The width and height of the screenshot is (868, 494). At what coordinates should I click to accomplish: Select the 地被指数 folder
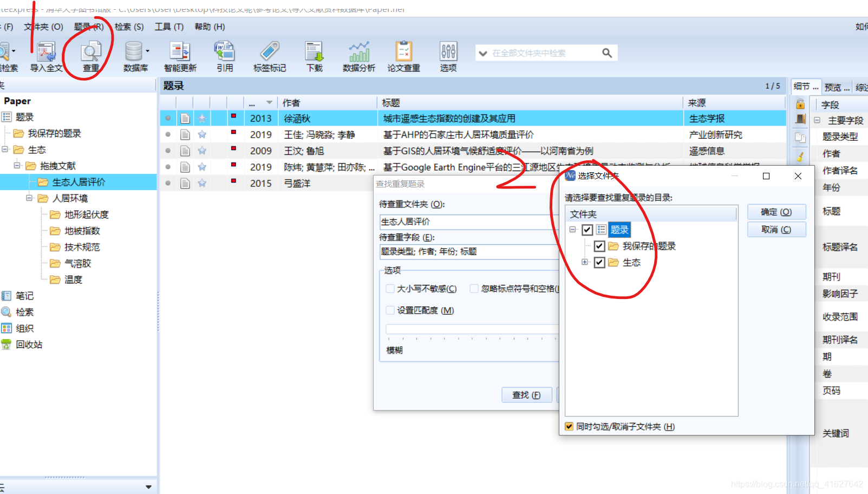point(75,231)
